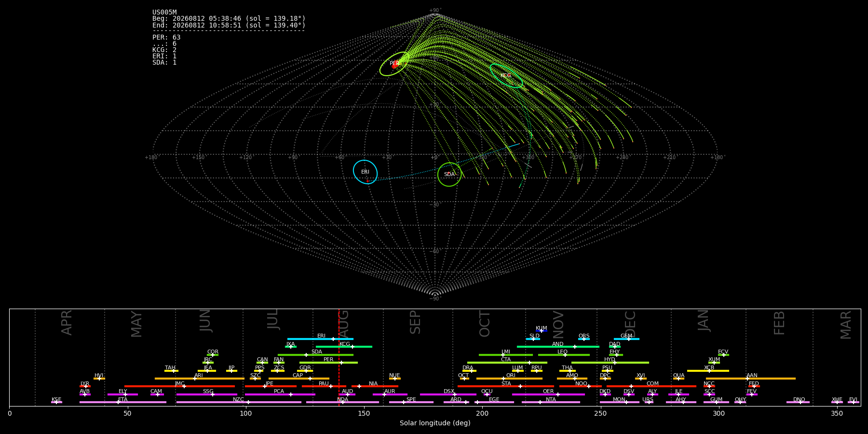Click the LYR shower bar in timeline

click(85, 386)
